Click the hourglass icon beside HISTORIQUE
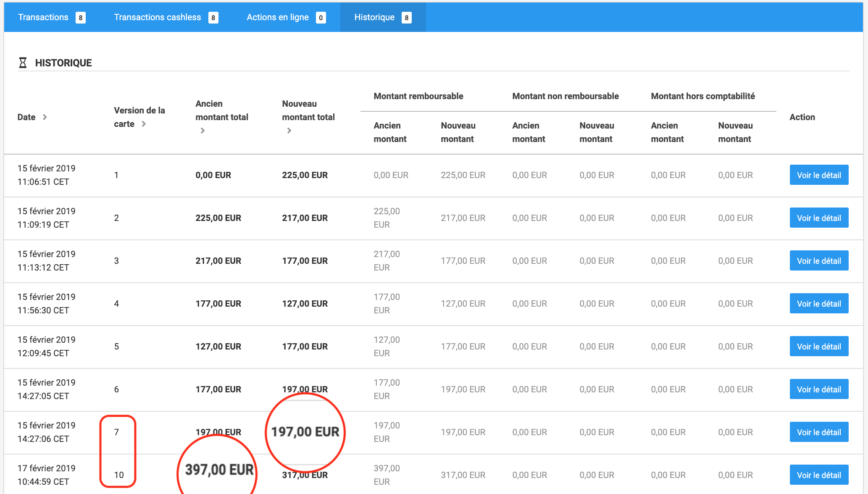This screenshot has width=868, height=494. point(23,63)
